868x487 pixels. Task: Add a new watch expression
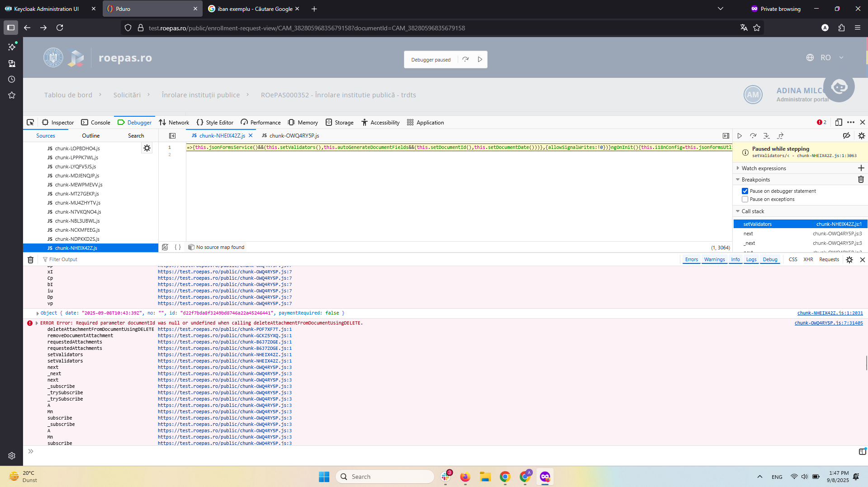862,168
